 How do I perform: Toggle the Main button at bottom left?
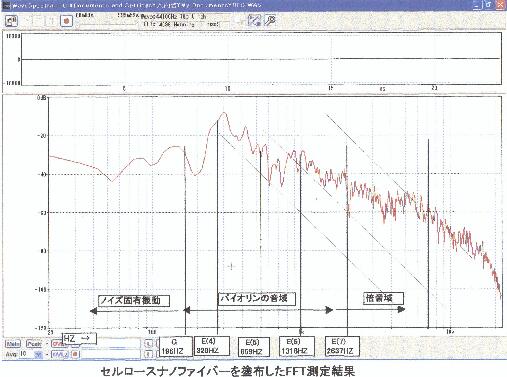click(13, 344)
